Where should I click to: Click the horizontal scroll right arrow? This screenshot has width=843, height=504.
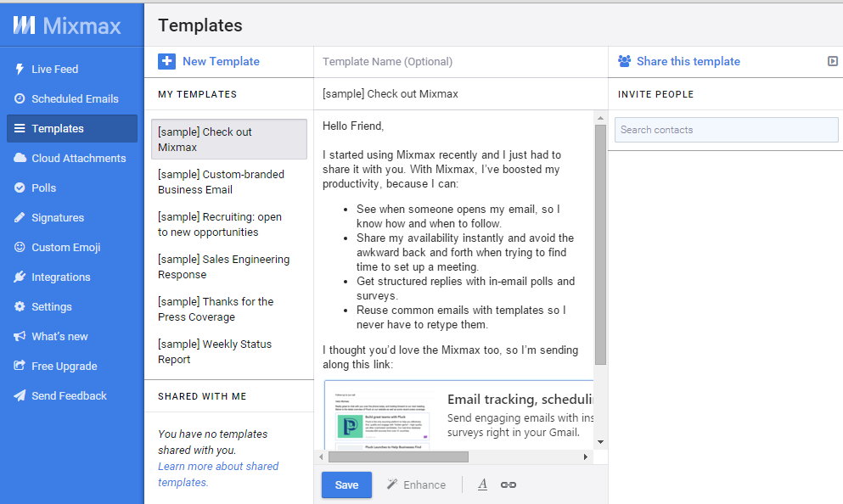(x=586, y=456)
